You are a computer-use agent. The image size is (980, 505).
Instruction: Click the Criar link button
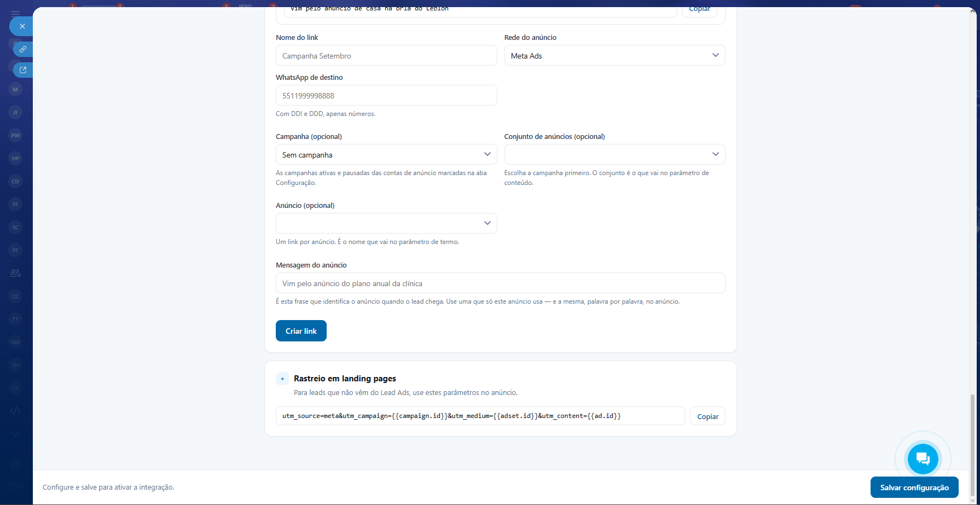coord(301,331)
